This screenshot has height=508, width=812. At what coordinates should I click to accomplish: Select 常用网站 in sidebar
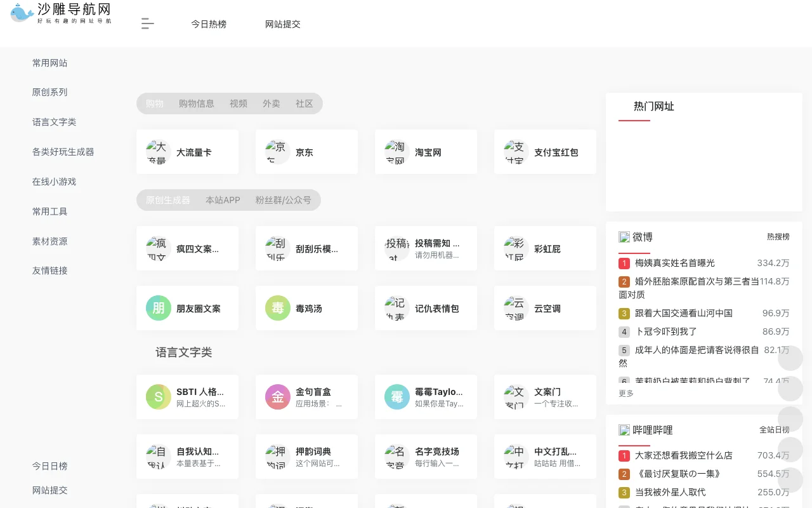(50, 63)
